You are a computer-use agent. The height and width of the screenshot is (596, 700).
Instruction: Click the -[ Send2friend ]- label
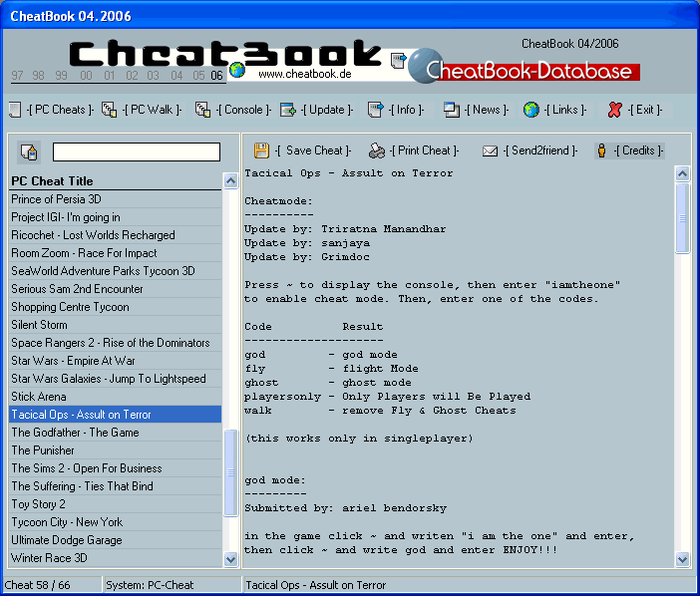[x=540, y=150]
